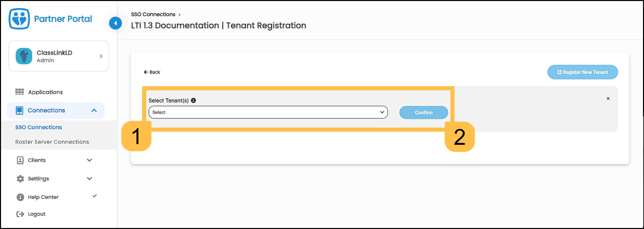Screen dimensions: 644x229
Task: Click Register New Tenant button
Action: coord(582,72)
